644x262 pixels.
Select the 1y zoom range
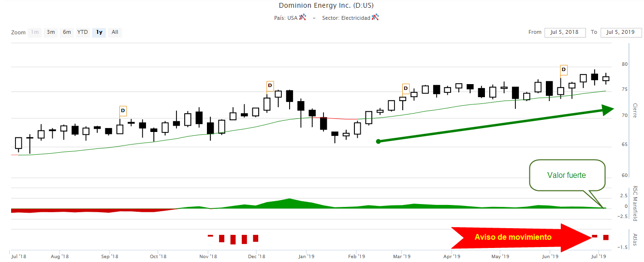(x=99, y=32)
